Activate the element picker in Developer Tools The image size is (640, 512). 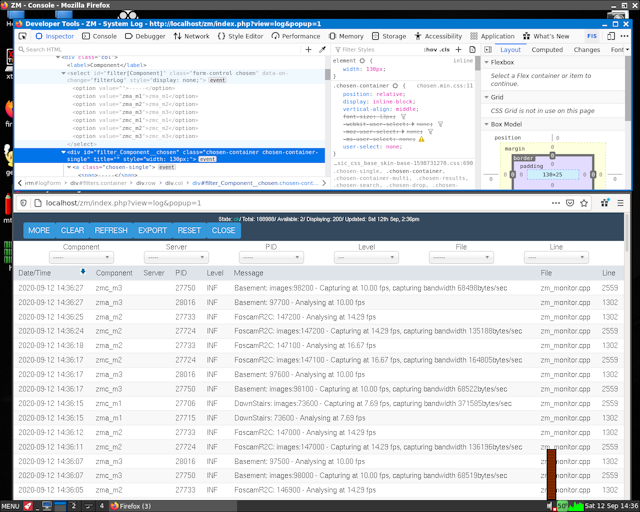[x=22, y=36]
